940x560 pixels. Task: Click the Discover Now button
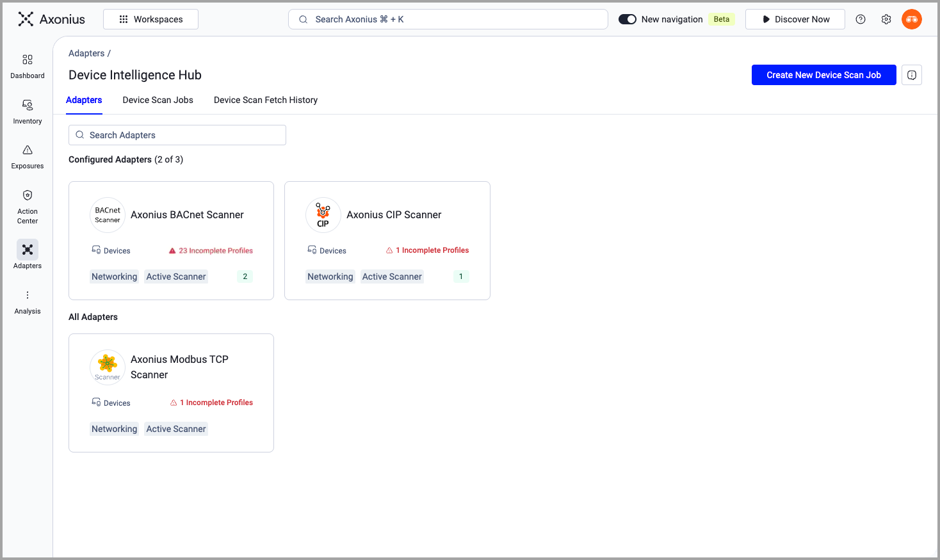795,19
